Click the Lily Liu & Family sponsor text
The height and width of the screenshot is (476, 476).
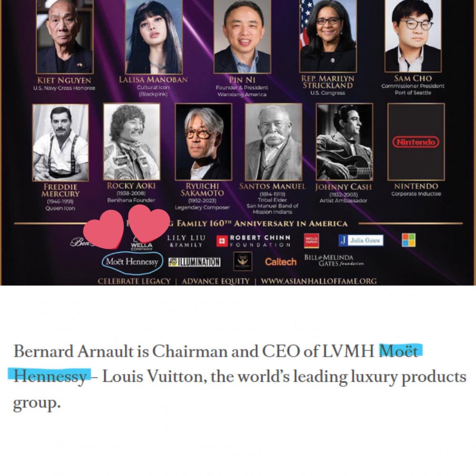point(186,241)
